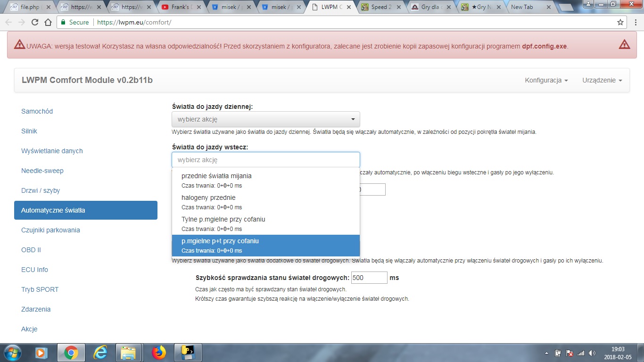Open the Czujniki parkowania sidebar section
The width and height of the screenshot is (644, 362).
[50, 230]
